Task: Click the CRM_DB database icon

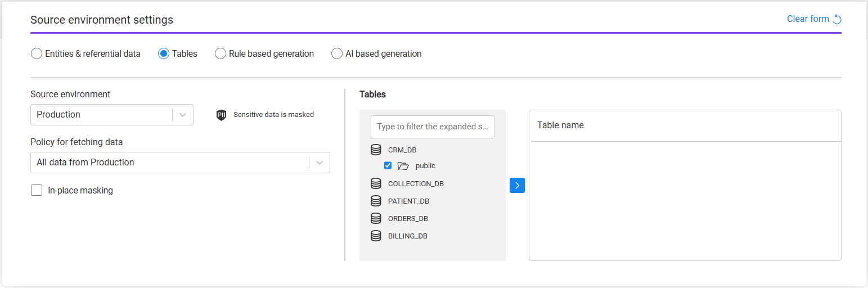Action: pos(376,150)
